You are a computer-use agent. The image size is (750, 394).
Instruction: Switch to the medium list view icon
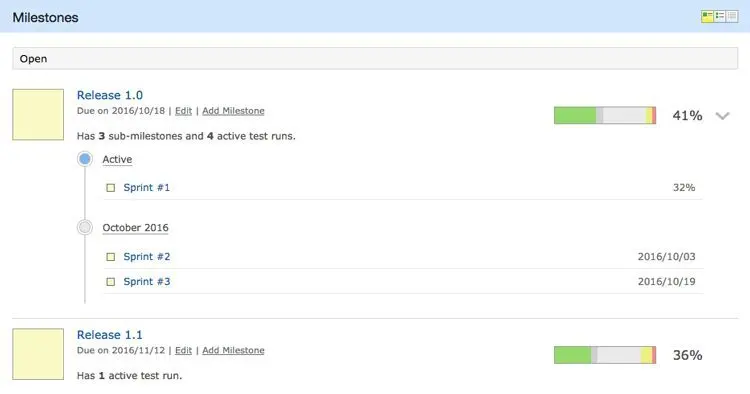tap(719, 16)
